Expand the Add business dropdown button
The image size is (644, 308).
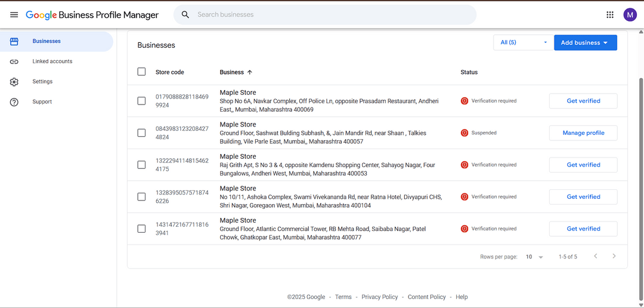586,42
